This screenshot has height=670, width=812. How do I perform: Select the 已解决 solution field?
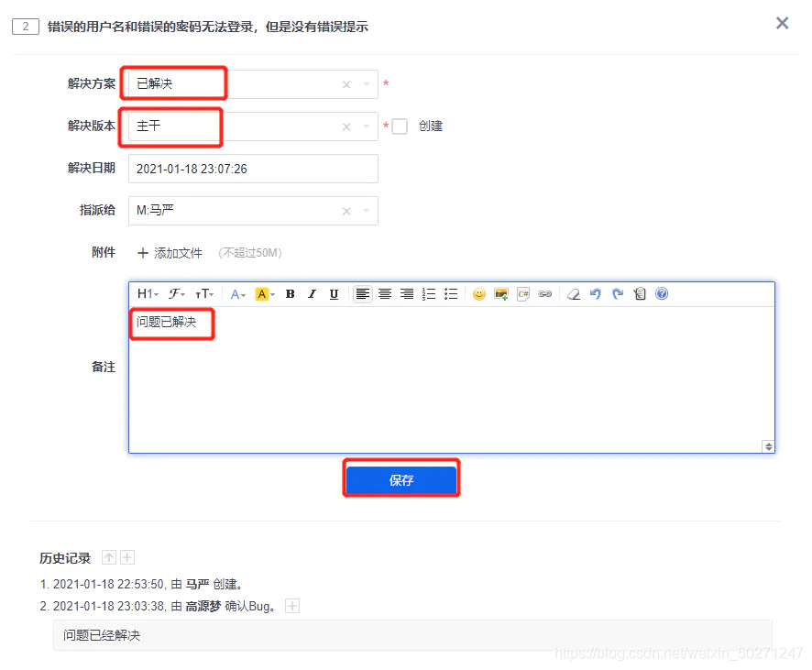point(253,84)
